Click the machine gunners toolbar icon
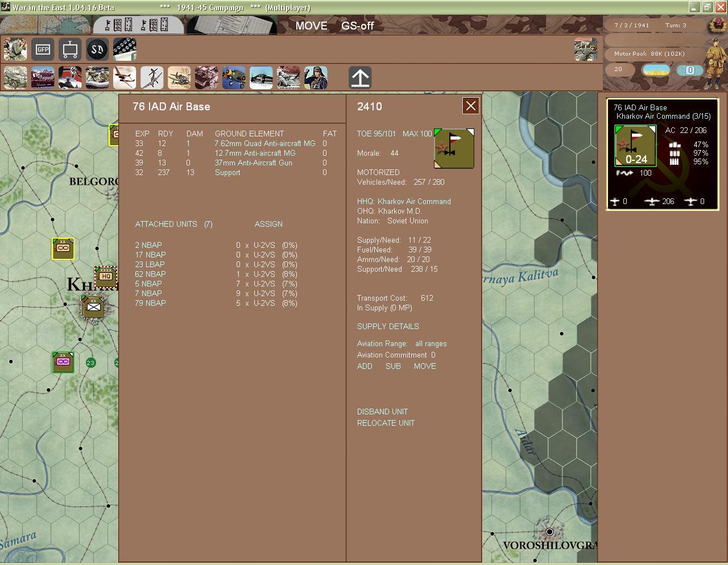This screenshot has height=565, width=728. point(288,78)
